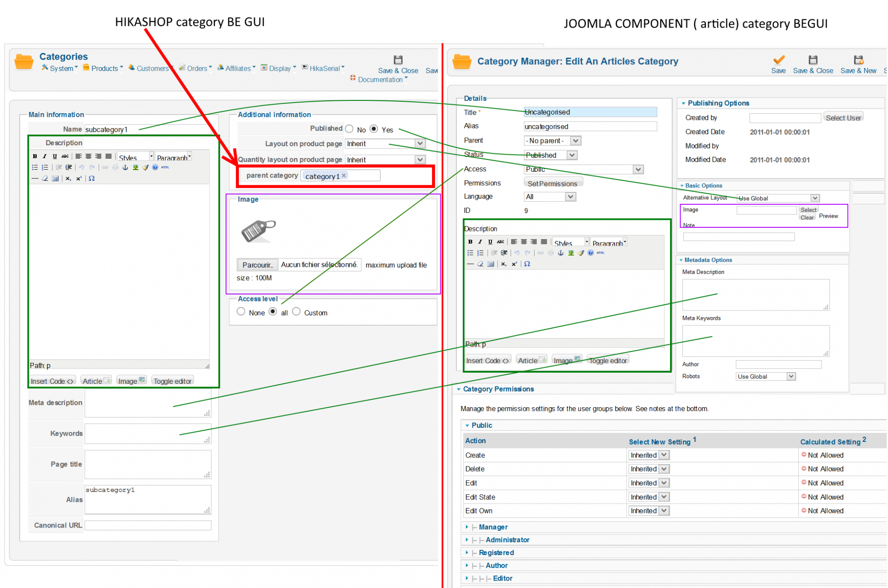Apply strikethrough in HikaShop description editor
The width and height of the screenshot is (888, 588).
(65, 156)
